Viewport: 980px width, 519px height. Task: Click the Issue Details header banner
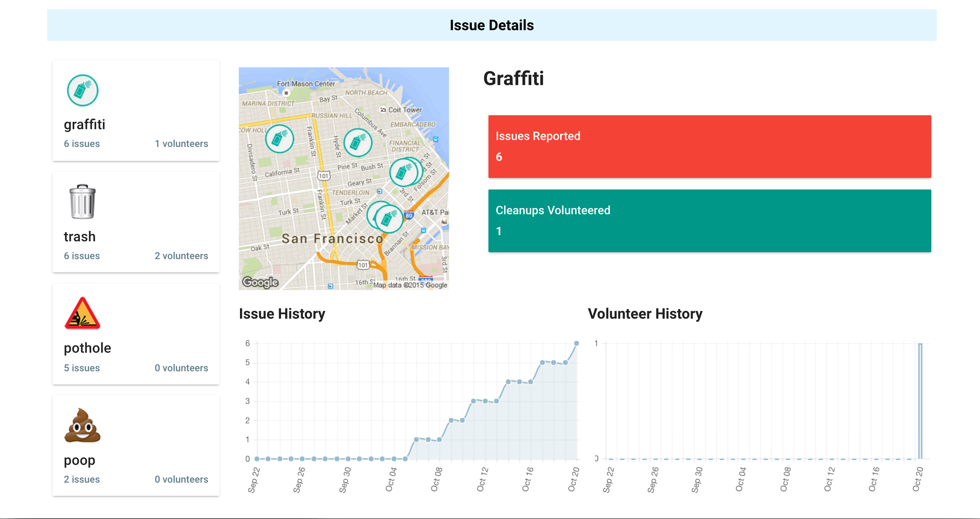491,25
